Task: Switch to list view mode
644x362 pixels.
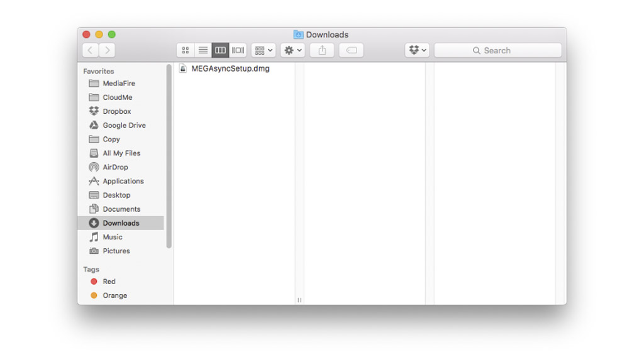Action: pos(203,50)
